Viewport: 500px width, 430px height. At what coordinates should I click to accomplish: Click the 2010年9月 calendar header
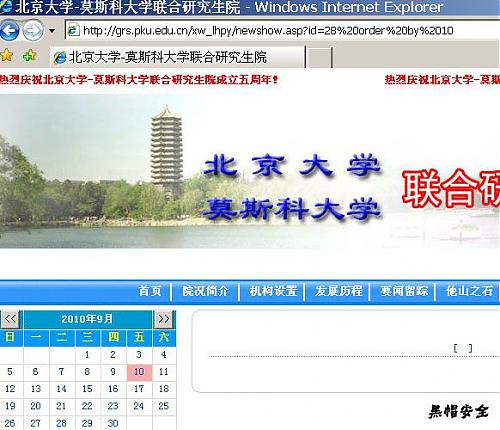[87, 319]
